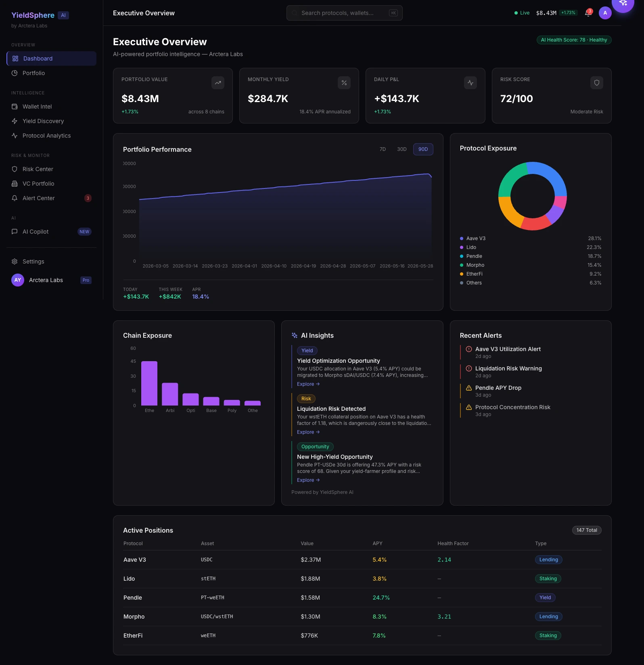This screenshot has width=644, height=665.
Task: Click the Risk Center shield icon
Action: coord(15,169)
